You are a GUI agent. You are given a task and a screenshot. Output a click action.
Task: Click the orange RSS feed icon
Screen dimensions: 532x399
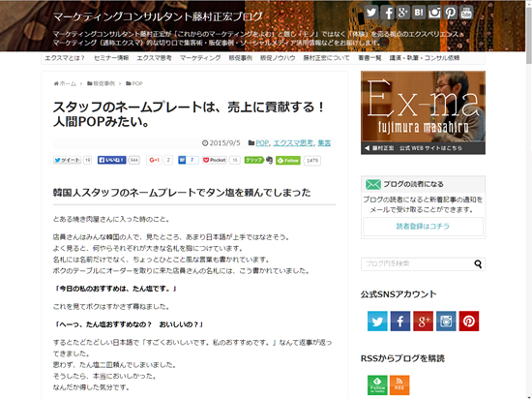pos(399,385)
